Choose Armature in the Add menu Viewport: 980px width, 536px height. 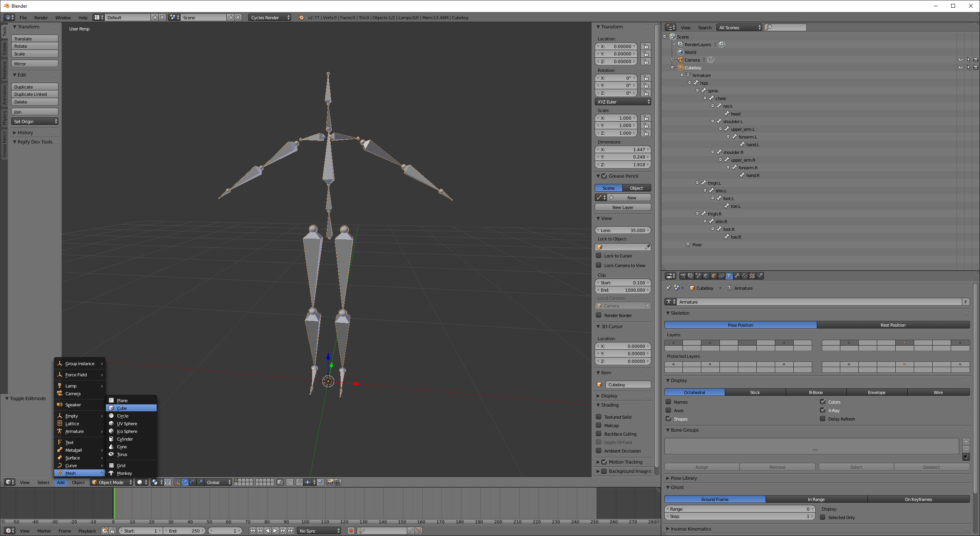pos(74,431)
